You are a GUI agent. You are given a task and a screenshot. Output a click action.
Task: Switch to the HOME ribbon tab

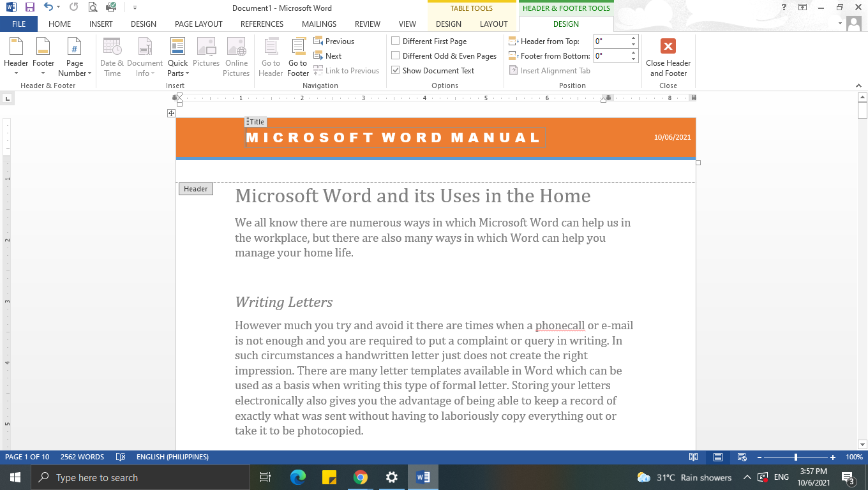coord(59,24)
